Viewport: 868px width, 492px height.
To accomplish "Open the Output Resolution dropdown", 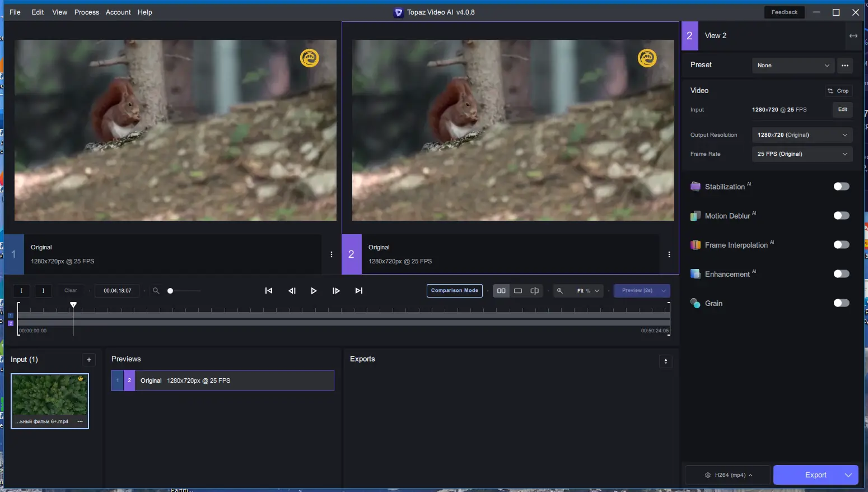I will pyautogui.click(x=801, y=135).
